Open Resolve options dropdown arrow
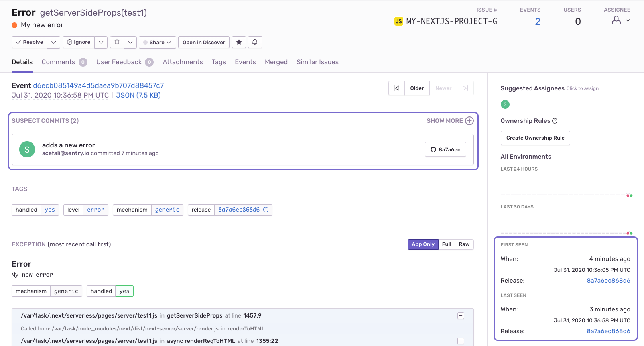 (54, 42)
